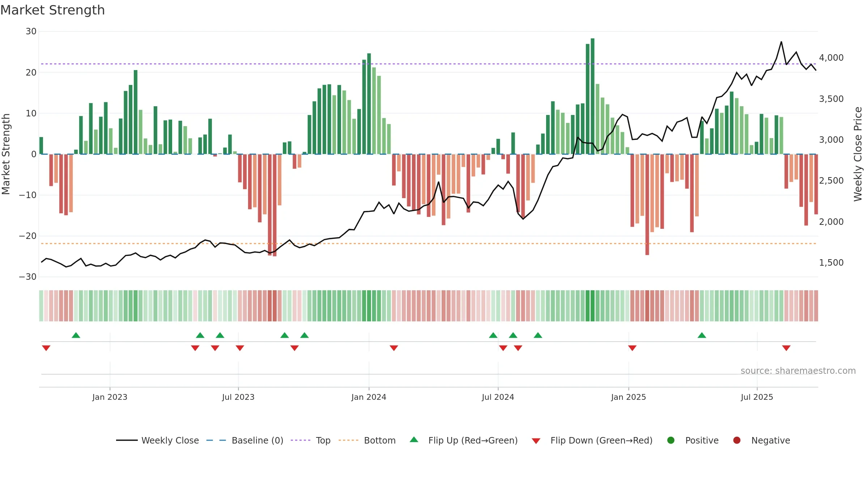Toggle Bottom legend entry

(x=367, y=440)
